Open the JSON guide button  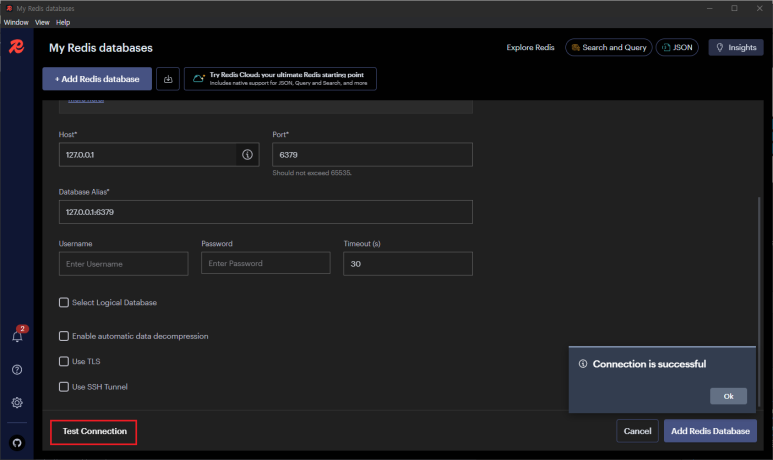(x=677, y=47)
